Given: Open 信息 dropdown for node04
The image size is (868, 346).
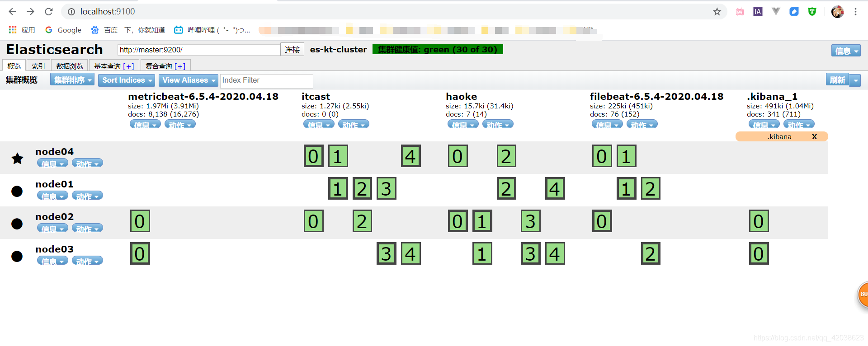Looking at the screenshot, I should click(x=52, y=163).
